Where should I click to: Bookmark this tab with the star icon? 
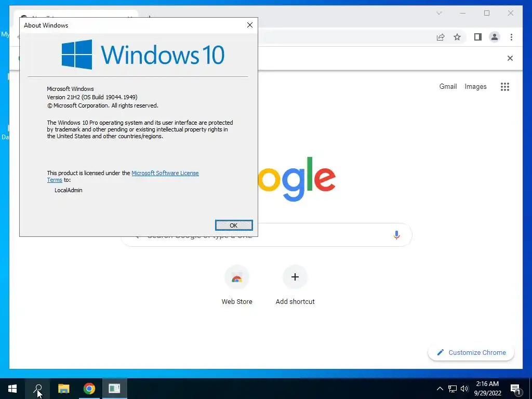tap(457, 37)
